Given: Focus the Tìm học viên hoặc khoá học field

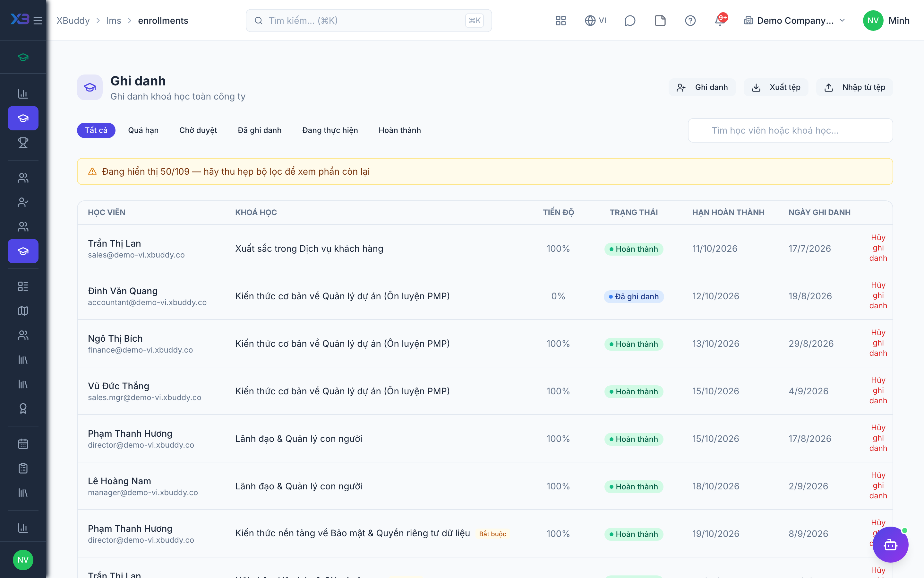Looking at the screenshot, I should [790, 130].
